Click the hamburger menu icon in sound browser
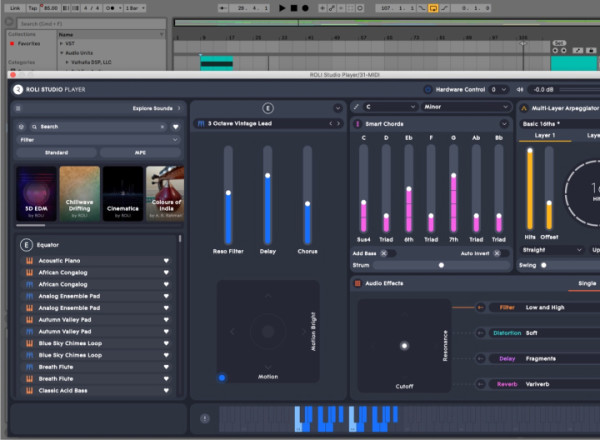Viewport: 600px width, 440px height. 18,108
